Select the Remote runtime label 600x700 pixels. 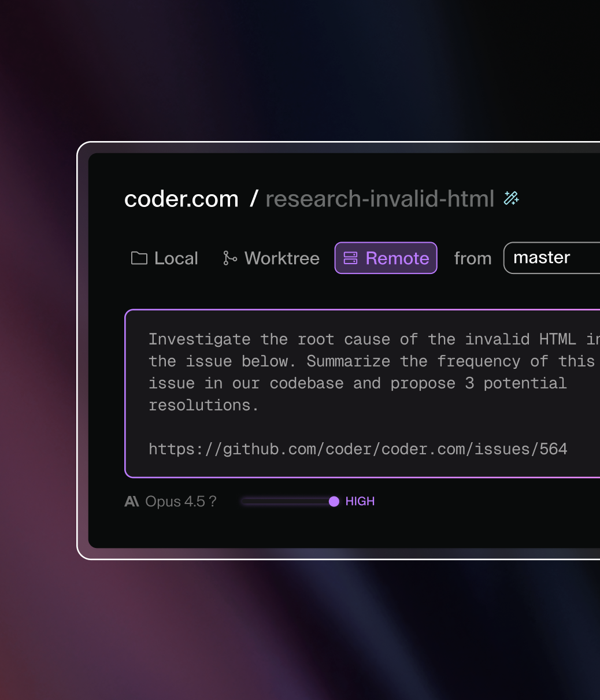coord(398,258)
